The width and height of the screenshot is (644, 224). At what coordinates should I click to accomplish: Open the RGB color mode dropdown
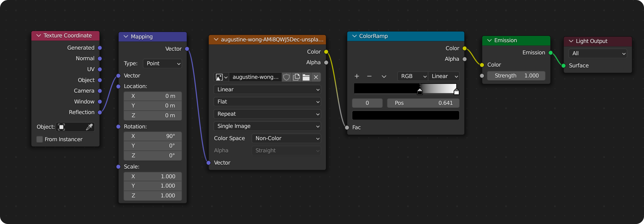coord(413,76)
